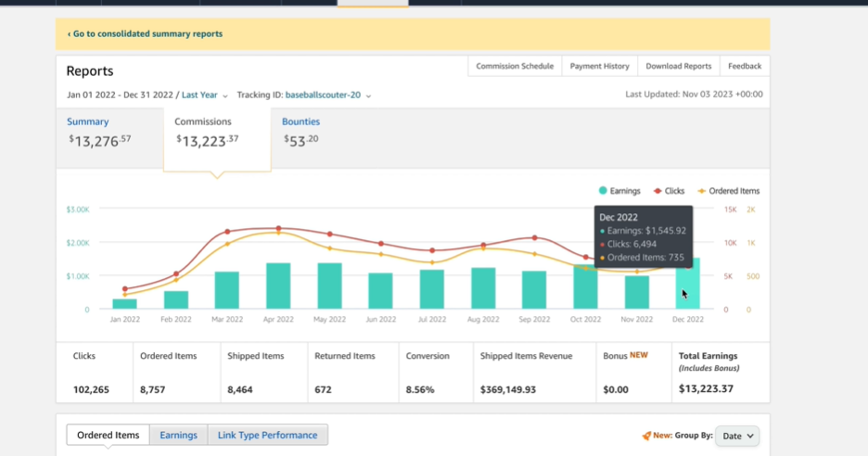This screenshot has height=456, width=868.
Task: Click the $3.00K axis label
Action: pyautogui.click(x=78, y=209)
